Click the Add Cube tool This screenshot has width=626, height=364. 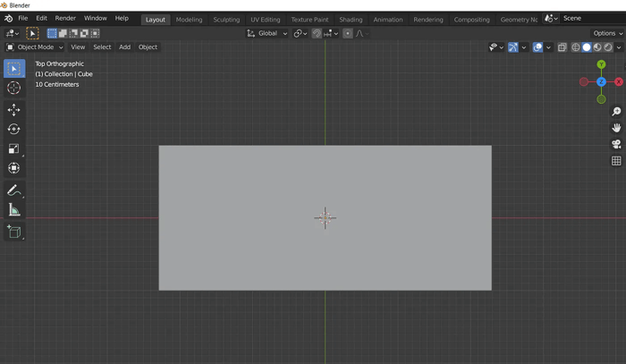(x=13, y=232)
